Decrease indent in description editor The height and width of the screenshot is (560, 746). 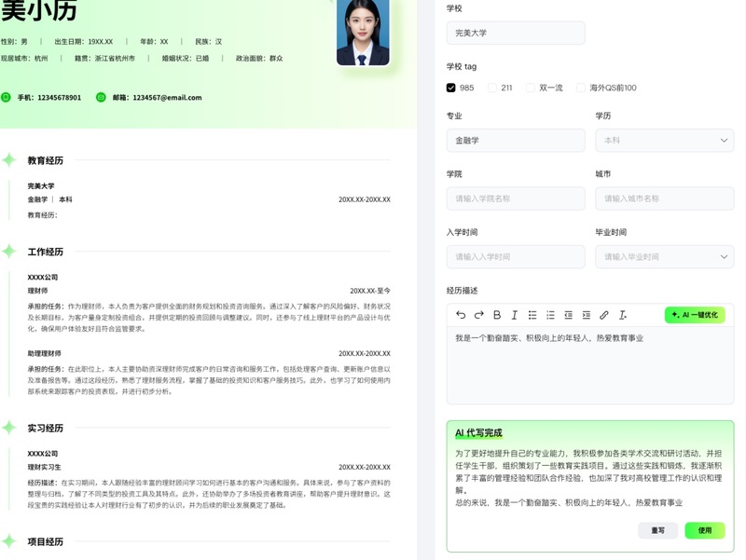[x=568, y=315]
